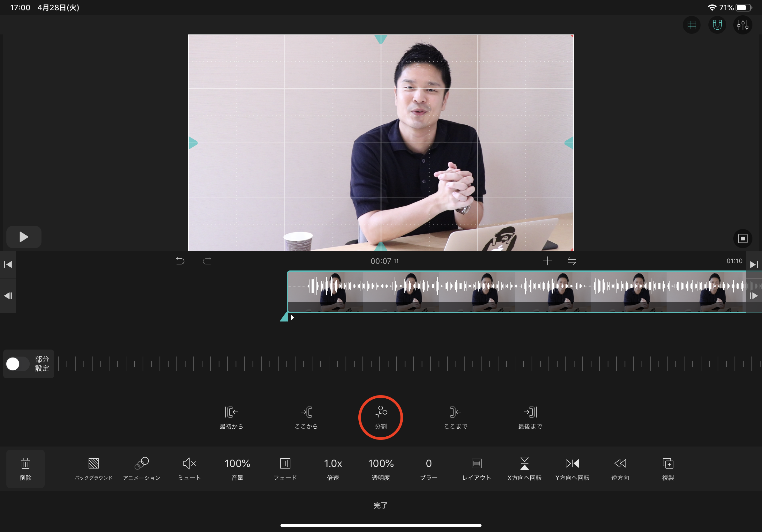
Task: Tap the 完了 done button
Action: coord(381,505)
